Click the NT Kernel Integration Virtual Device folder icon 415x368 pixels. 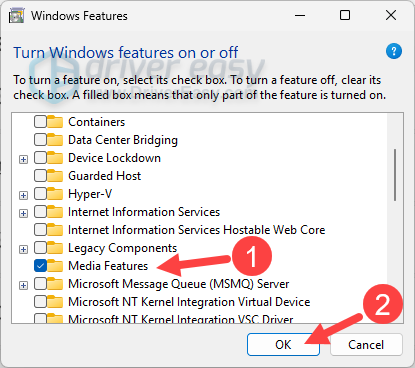click(55, 302)
